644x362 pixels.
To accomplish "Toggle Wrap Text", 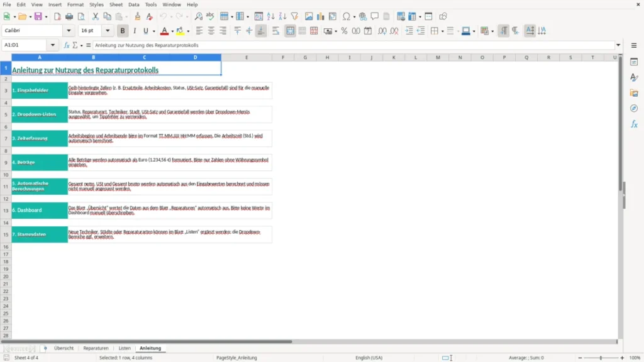I will pos(275,31).
